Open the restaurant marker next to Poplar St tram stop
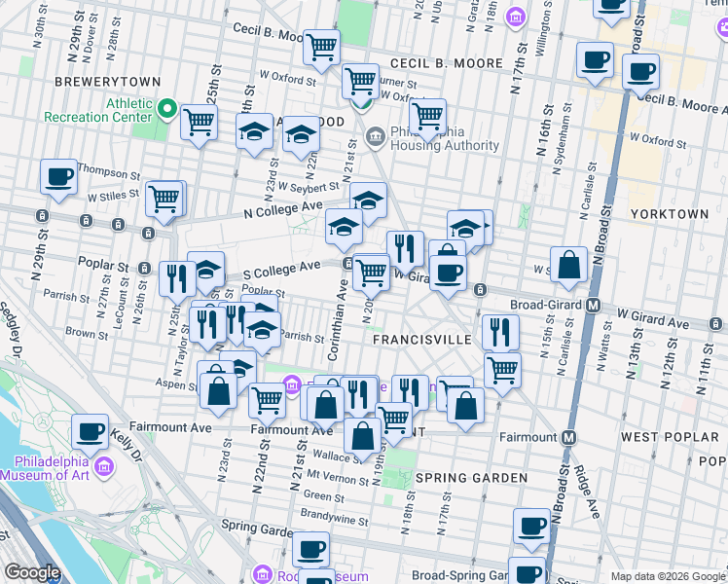The width and height of the screenshot is (728, 584). [177, 280]
